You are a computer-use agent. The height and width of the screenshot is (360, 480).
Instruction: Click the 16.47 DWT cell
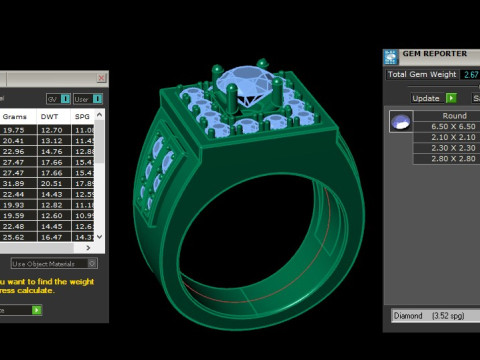[x=54, y=237]
